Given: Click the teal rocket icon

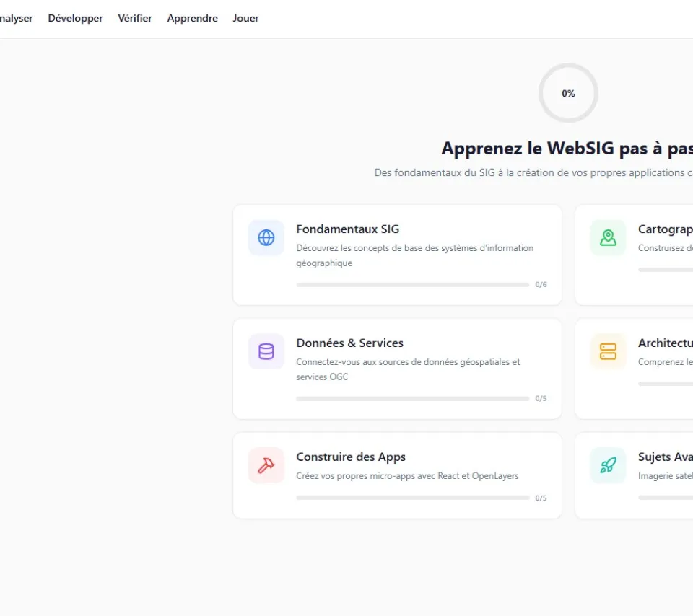Looking at the screenshot, I should point(608,465).
